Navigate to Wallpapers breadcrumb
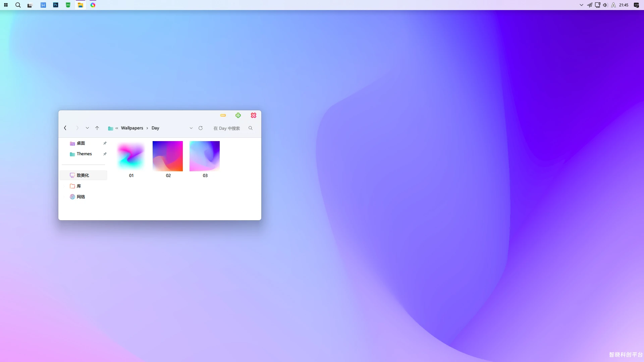644x362 pixels. pyautogui.click(x=132, y=128)
